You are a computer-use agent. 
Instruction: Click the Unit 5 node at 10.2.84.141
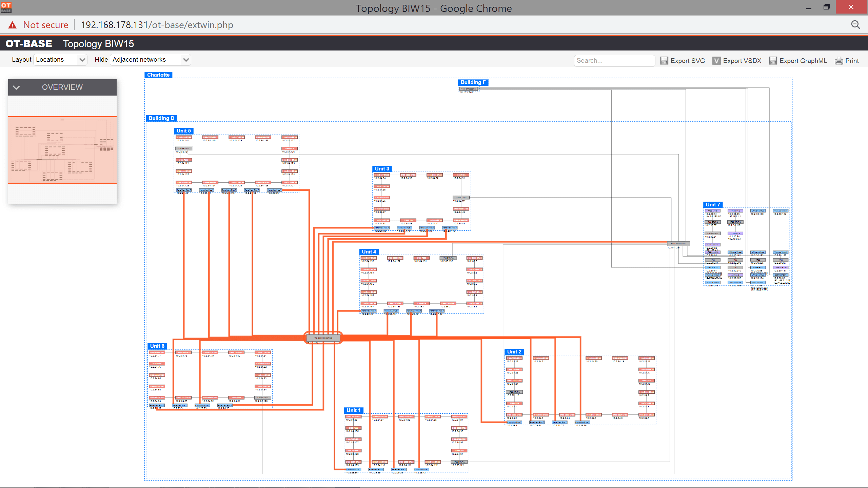point(184,137)
